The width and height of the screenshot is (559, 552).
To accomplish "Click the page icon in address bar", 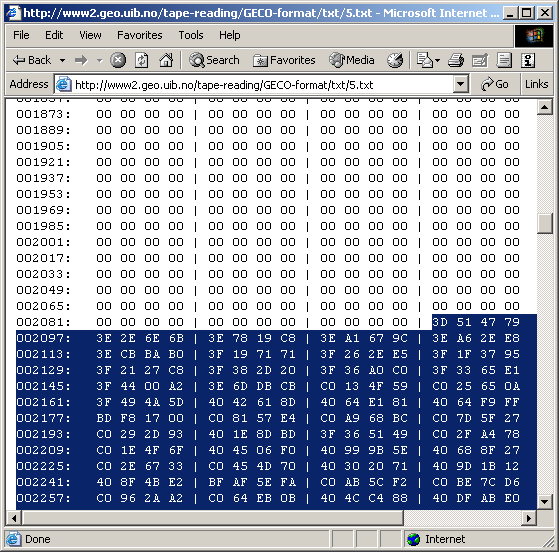I will coord(63,85).
